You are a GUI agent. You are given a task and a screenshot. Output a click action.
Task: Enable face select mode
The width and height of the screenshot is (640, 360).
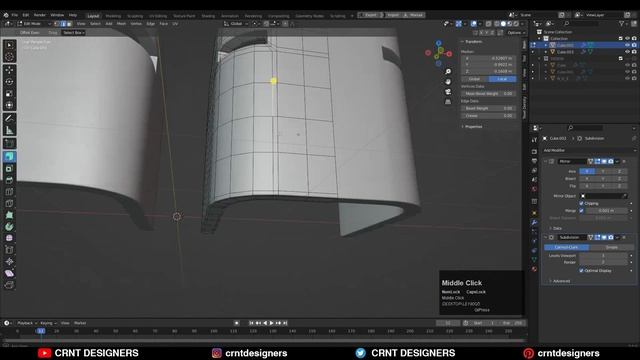coord(69,24)
